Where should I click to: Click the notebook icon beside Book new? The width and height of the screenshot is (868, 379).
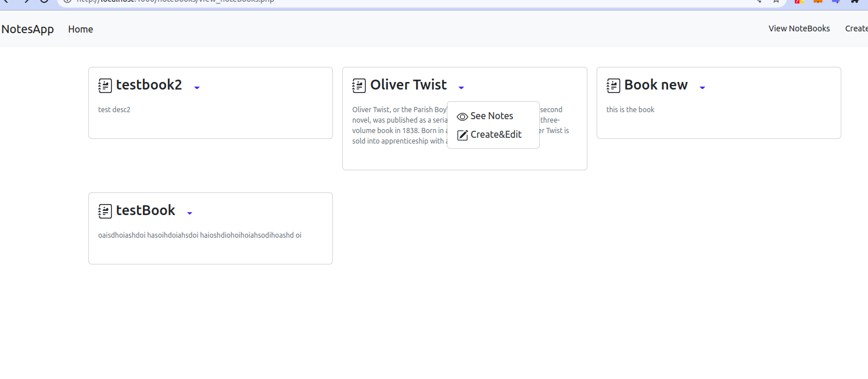614,86
